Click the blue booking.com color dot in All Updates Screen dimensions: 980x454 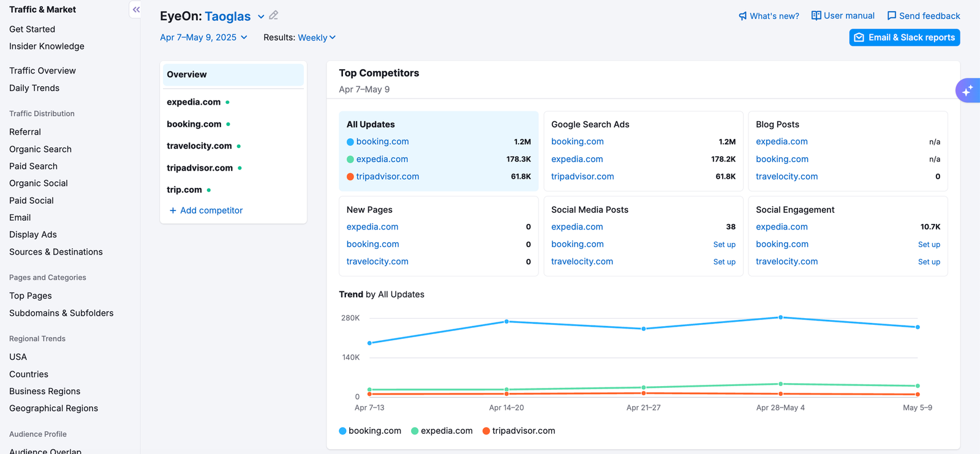[350, 142]
